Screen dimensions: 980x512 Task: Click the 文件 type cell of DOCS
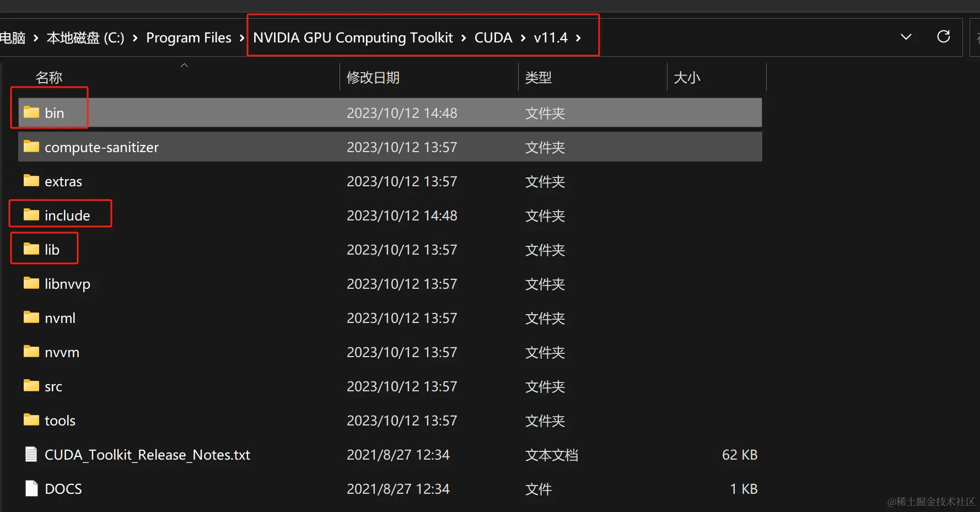tap(539, 489)
